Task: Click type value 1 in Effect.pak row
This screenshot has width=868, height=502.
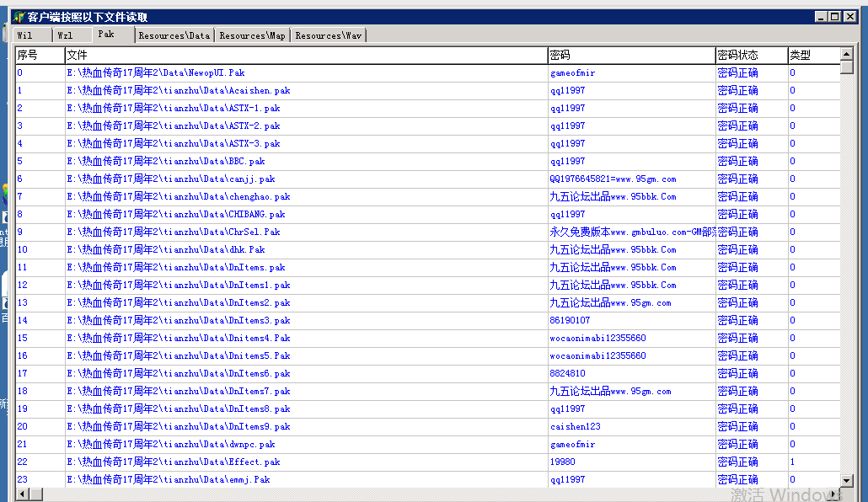Action: tap(792, 462)
